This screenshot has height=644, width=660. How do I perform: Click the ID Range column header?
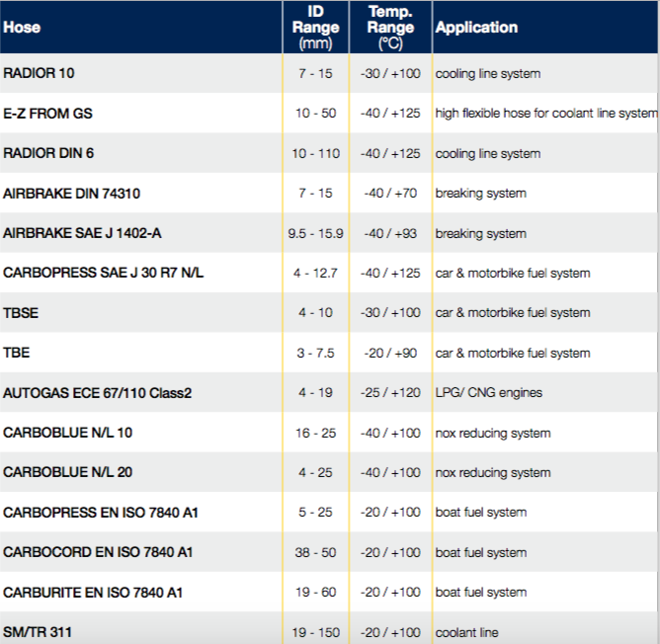click(315, 28)
